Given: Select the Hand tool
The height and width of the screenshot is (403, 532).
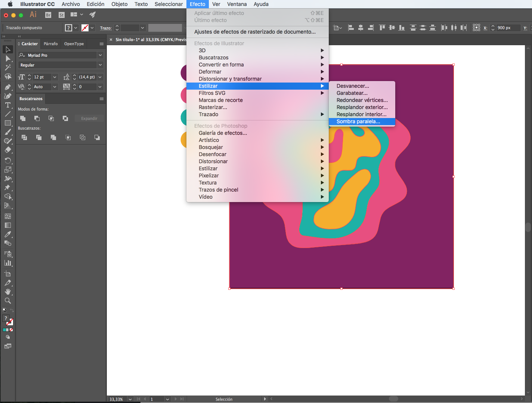Looking at the screenshot, I should tap(7, 292).
